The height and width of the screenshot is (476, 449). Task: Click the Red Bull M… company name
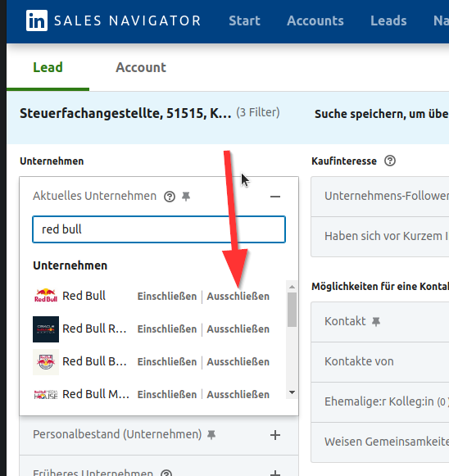(96, 394)
